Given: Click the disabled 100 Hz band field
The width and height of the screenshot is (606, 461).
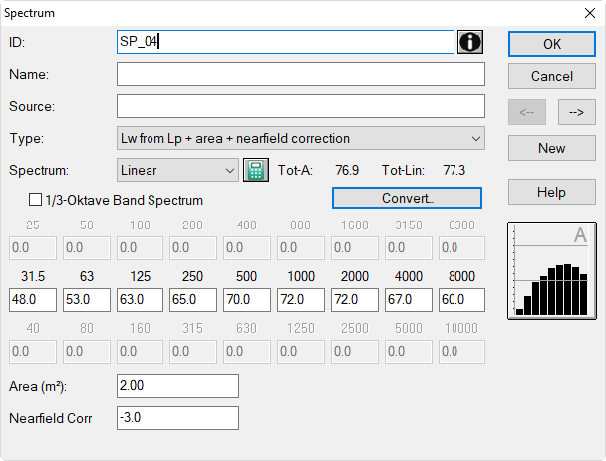Looking at the screenshot, I should [140, 248].
